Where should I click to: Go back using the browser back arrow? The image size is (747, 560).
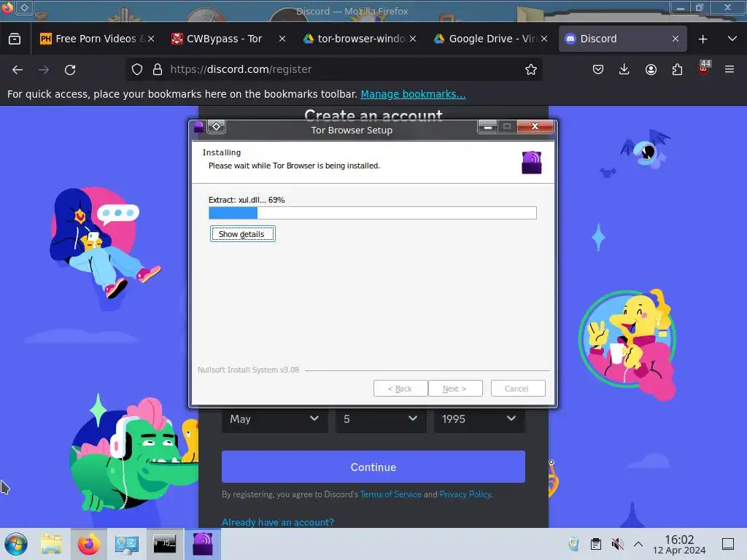(x=18, y=69)
